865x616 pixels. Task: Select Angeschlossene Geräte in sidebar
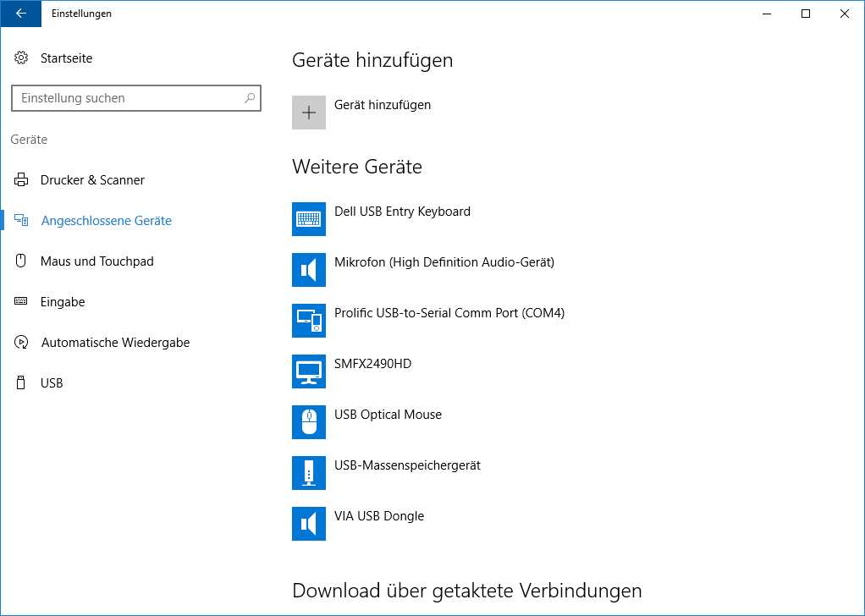coord(107,221)
